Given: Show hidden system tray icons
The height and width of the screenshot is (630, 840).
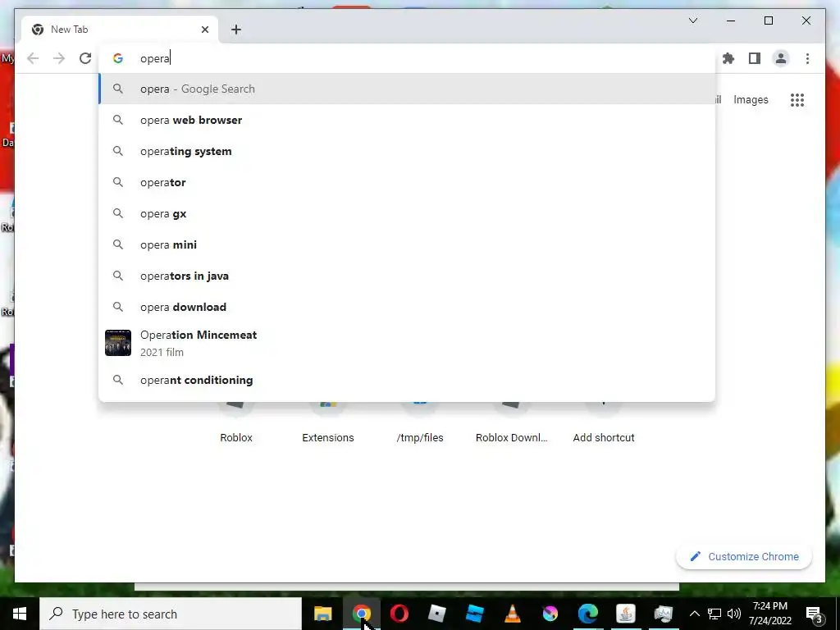Looking at the screenshot, I should click(x=694, y=614).
